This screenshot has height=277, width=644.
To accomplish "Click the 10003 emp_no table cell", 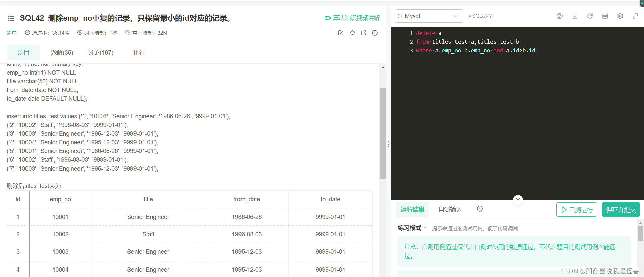I will click(60, 252).
